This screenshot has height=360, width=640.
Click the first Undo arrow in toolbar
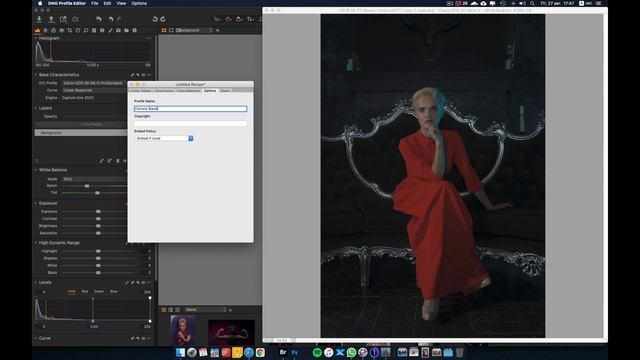click(x=99, y=19)
